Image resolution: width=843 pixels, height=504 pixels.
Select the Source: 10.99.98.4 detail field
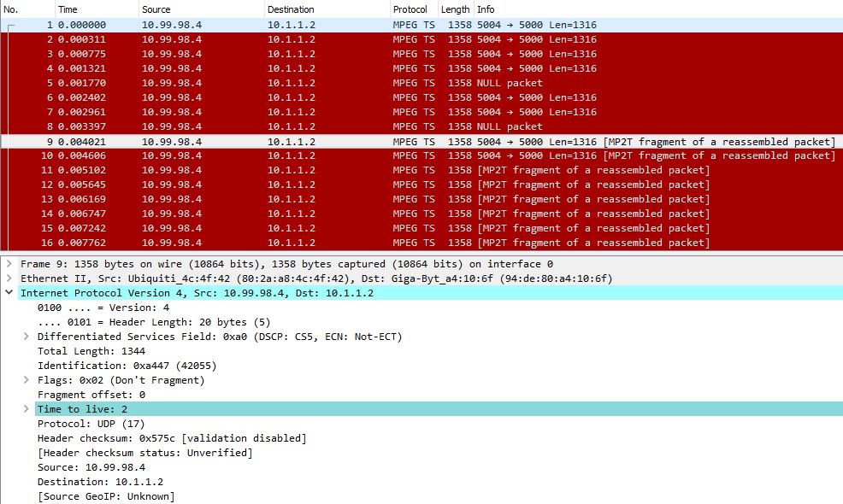point(91,467)
